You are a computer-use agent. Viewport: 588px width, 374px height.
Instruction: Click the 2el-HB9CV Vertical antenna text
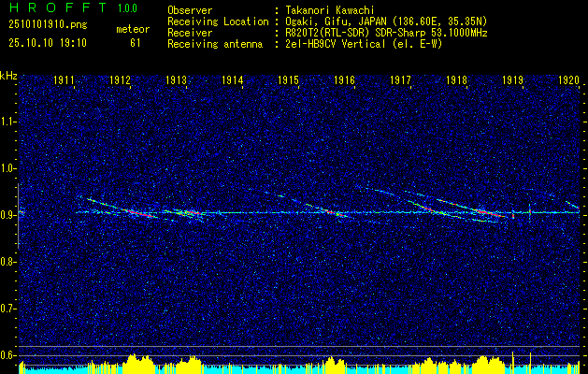tap(364, 44)
